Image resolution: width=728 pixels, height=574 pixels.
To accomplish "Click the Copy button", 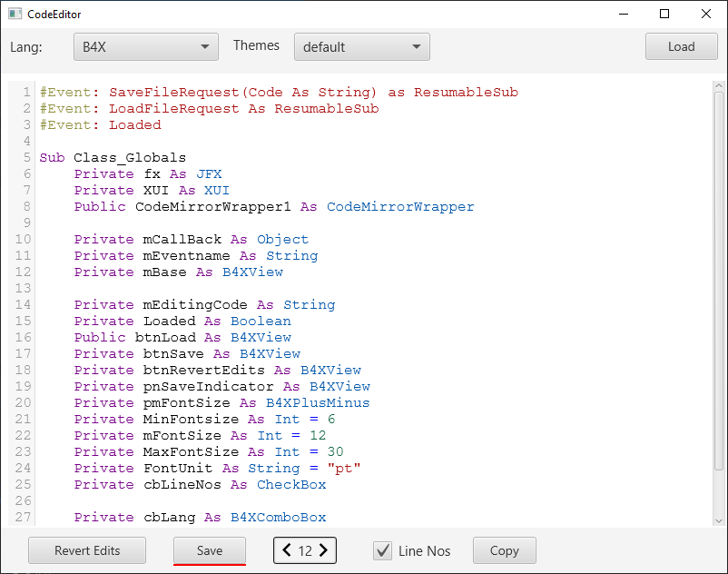I will (x=504, y=550).
